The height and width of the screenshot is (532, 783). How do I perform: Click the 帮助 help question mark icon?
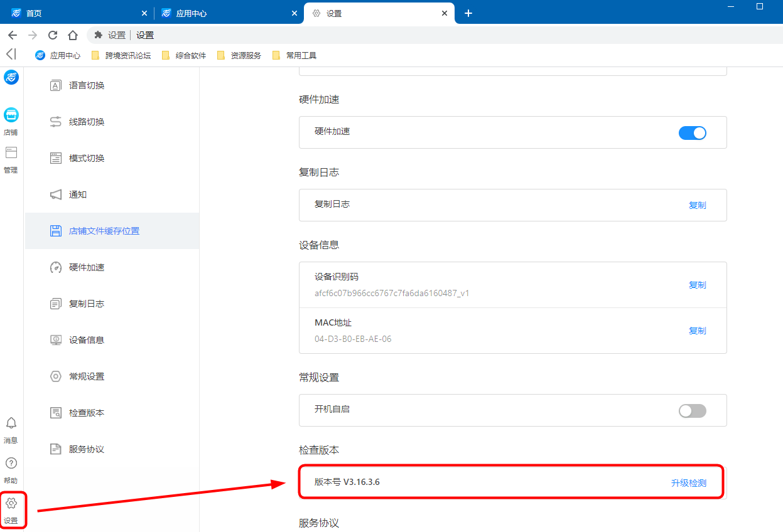pyautogui.click(x=11, y=464)
